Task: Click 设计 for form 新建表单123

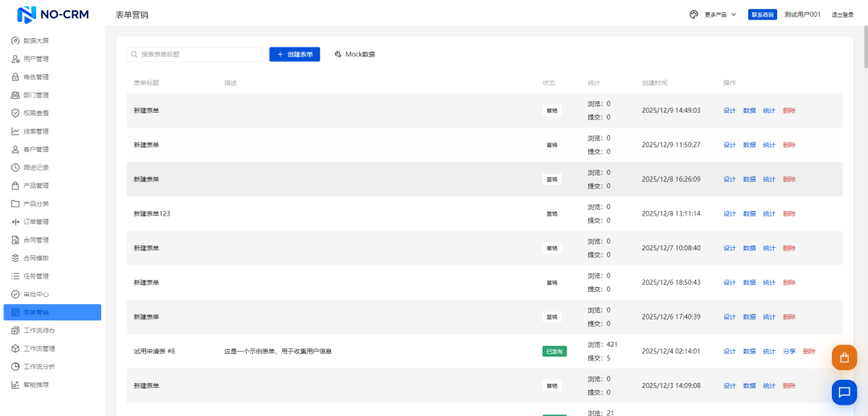Action: pyautogui.click(x=729, y=214)
